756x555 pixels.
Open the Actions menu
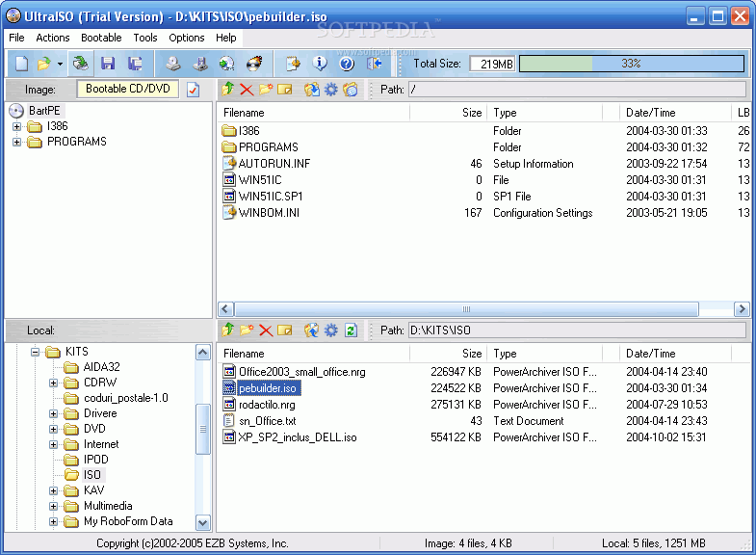tap(53, 38)
